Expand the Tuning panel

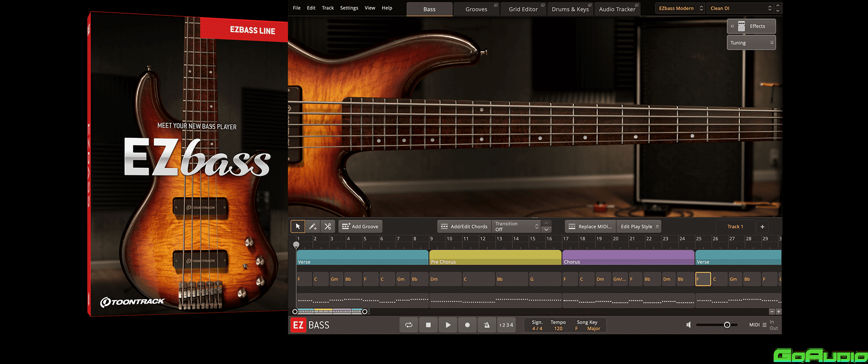coord(751,43)
